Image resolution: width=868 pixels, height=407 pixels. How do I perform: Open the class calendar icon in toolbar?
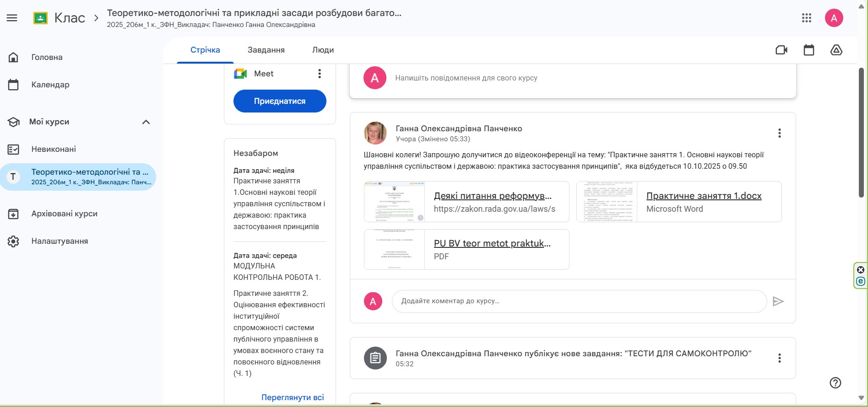pos(809,50)
